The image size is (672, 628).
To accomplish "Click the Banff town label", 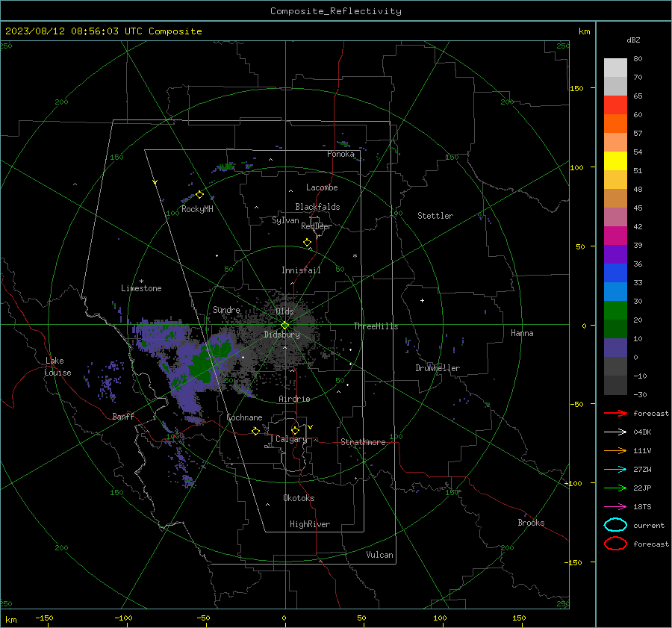I will [x=123, y=416].
